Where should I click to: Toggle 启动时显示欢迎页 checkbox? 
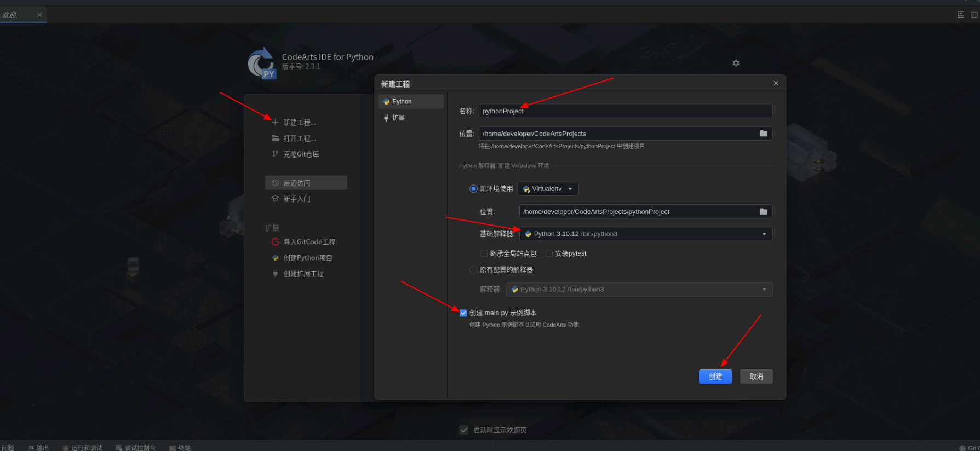[464, 430]
